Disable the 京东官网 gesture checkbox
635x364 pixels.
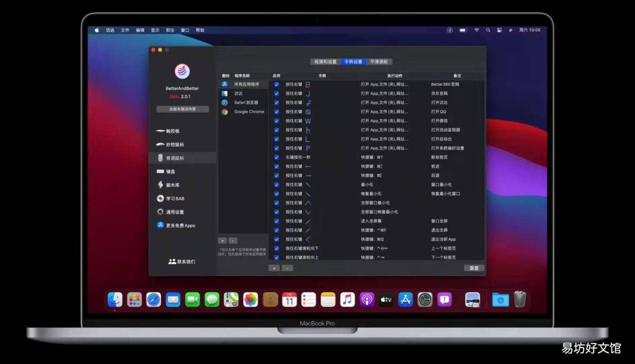(276, 94)
